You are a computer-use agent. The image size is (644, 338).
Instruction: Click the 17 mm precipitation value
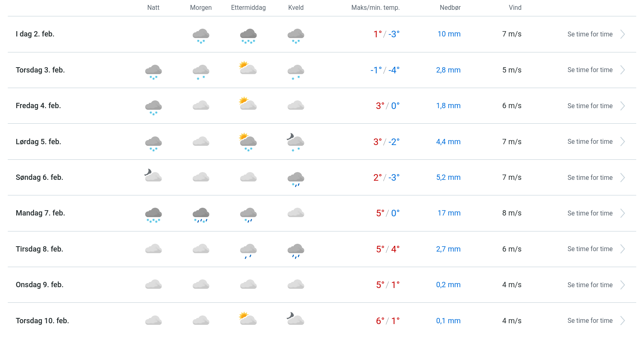[449, 213]
